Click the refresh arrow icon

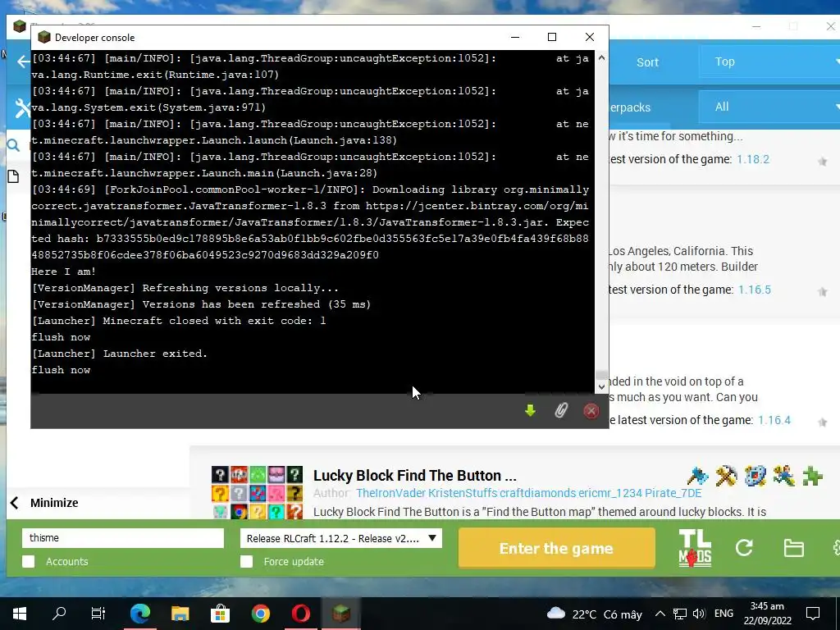click(x=744, y=547)
